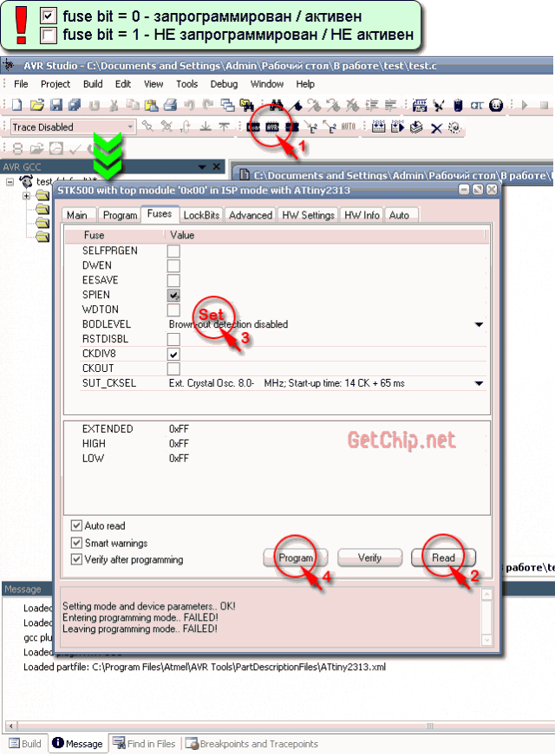The image size is (555, 756).
Task: Click the New file icon in toolbar
Action: 17,106
